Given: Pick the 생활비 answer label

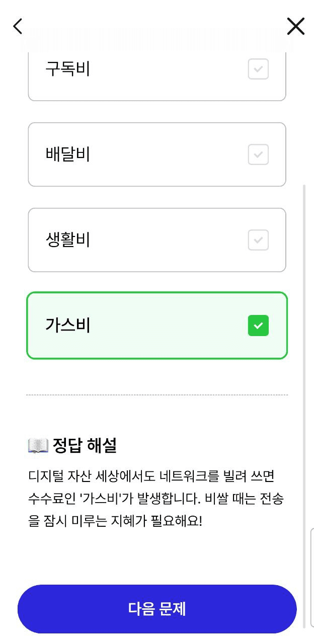Looking at the screenshot, I should 68,240.
